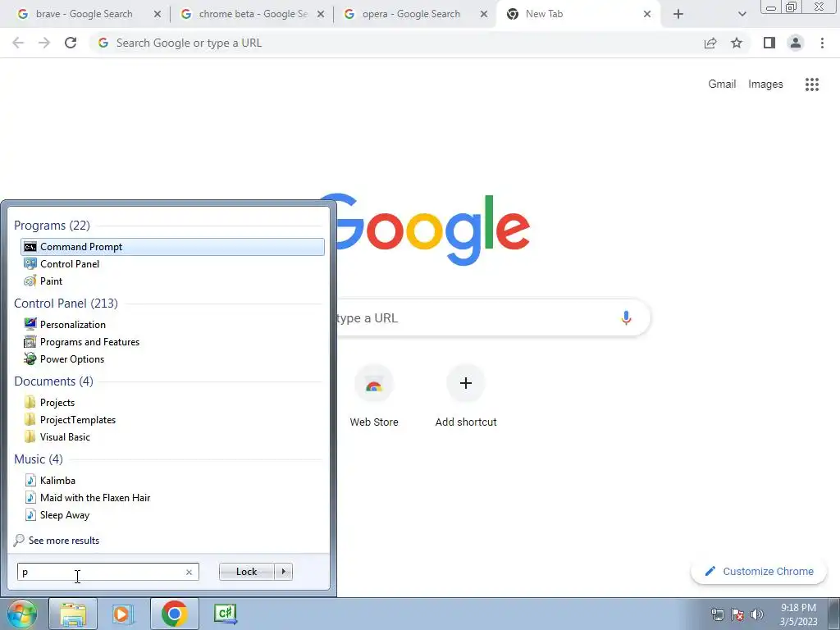
Task: Switch to the brave - Google Search tab
Action: [84, 15]
